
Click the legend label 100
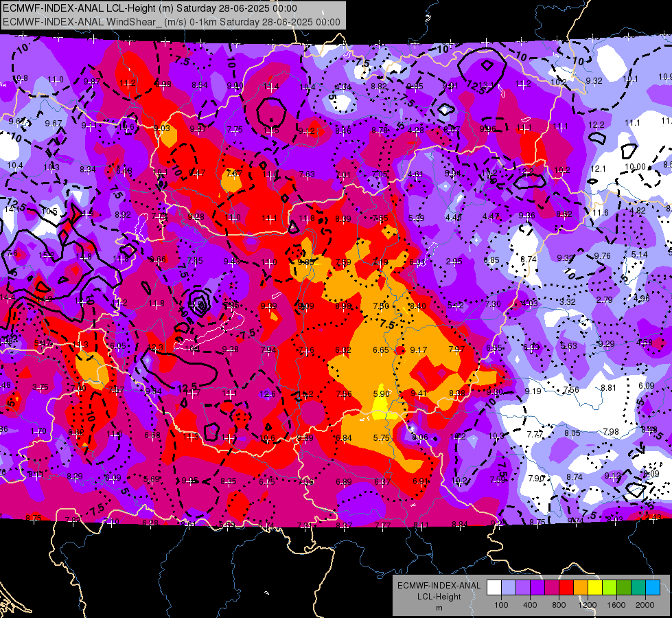pyautogui.click(x=501, y=605)
